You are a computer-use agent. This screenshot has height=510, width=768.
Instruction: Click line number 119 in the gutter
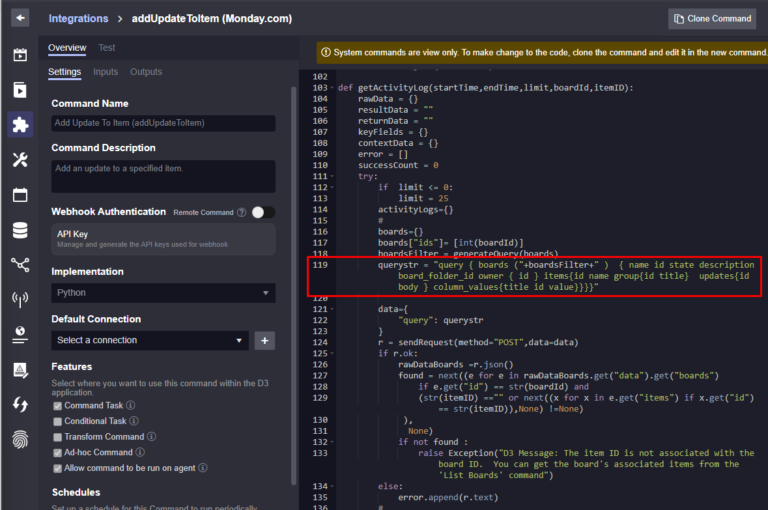[x=320, y=265]
